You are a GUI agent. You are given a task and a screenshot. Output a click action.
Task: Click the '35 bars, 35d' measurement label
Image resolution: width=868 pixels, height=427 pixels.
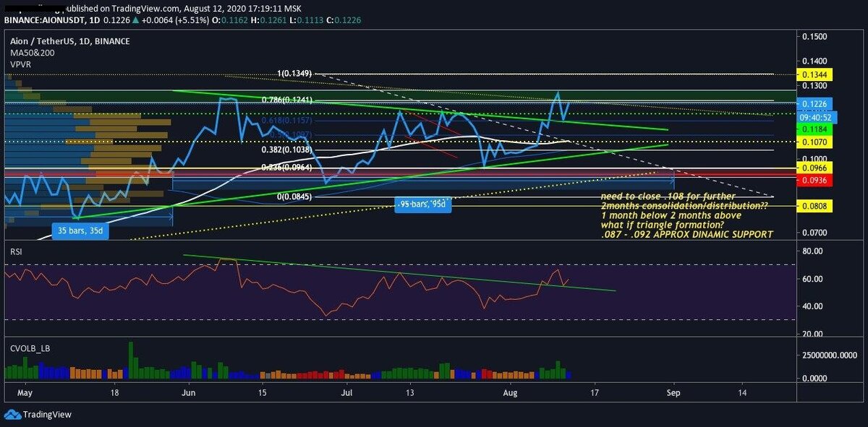coord(80,231)
